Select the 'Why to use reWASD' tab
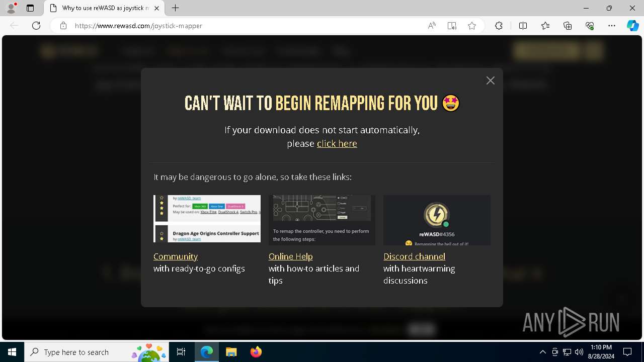Image resolution: width=644 pixels, height=362 pixels. pyautogui.click(x=105, y=8)
